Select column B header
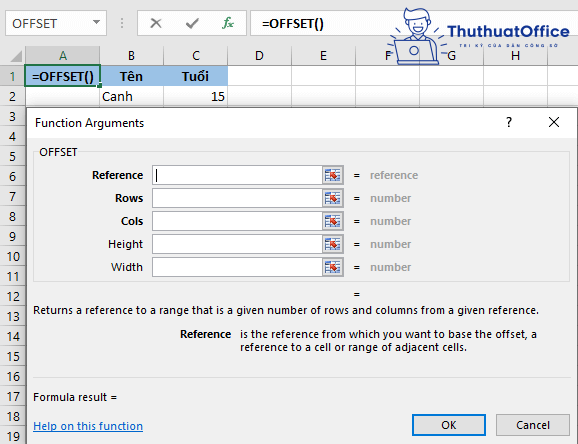The image size is (578, 444). click(x=132, y=56)
